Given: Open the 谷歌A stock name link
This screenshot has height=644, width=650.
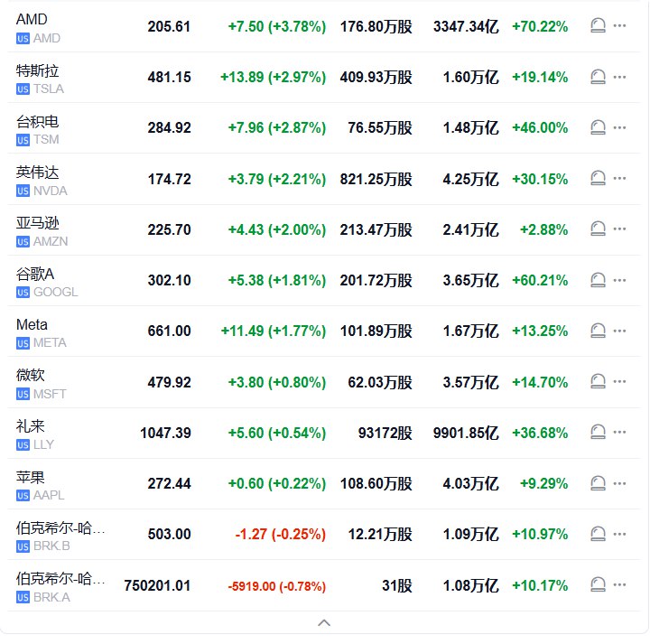Looking at the screenshot, I should (x=35, y=274).
